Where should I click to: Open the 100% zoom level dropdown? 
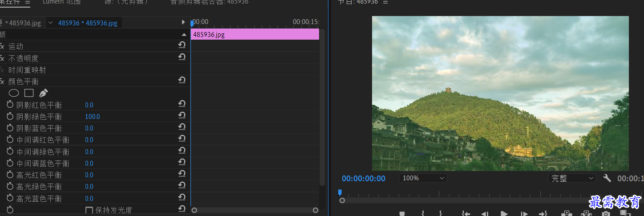pos(423,178)
